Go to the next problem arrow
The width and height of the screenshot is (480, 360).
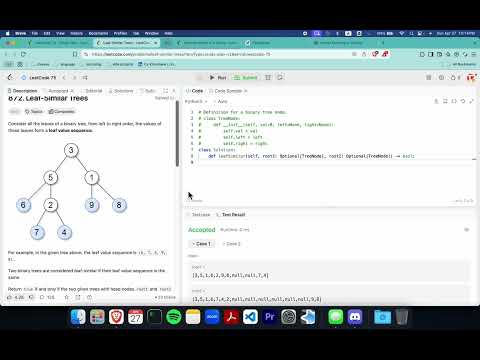74,78
